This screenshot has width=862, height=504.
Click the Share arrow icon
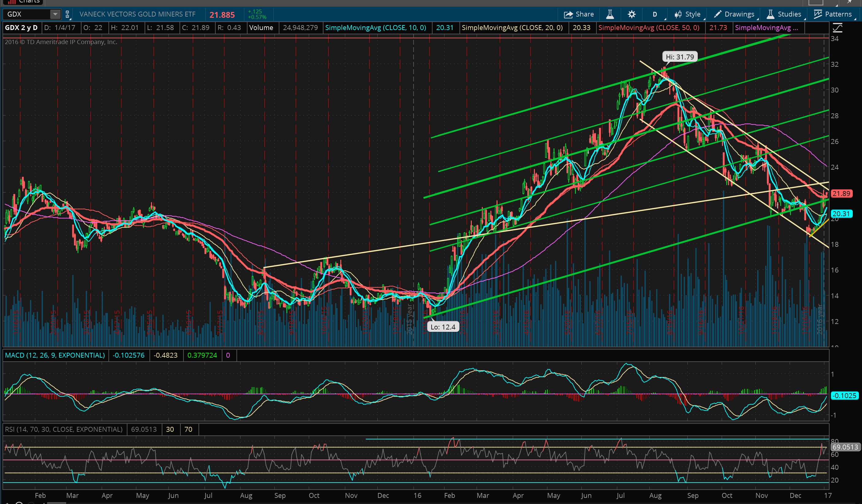coord(568,14)
